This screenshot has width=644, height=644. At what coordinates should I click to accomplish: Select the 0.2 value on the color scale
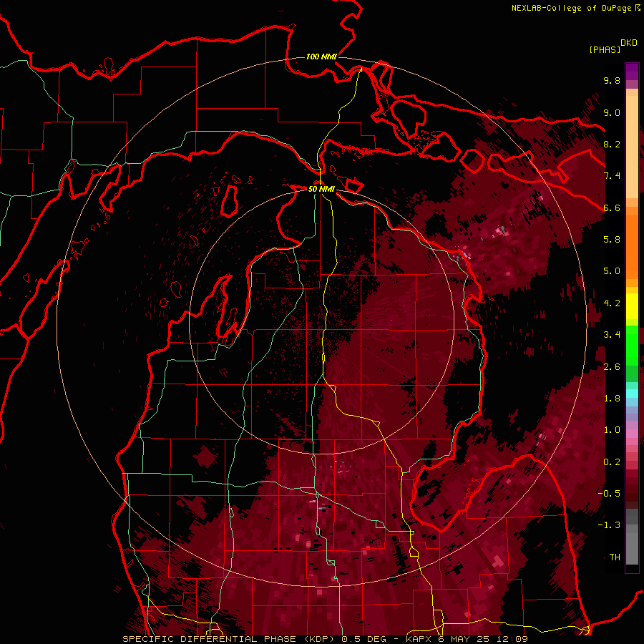(612, 462)
